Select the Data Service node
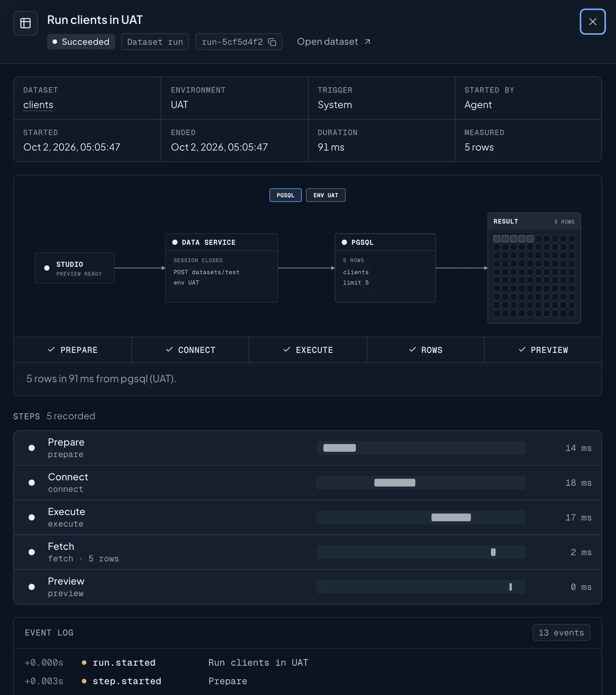The image size is (616, 695). (222, 268)
